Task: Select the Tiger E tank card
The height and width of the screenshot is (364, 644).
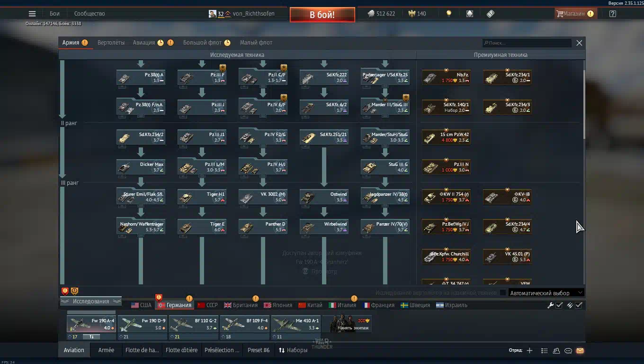Action: coord(202,227)
